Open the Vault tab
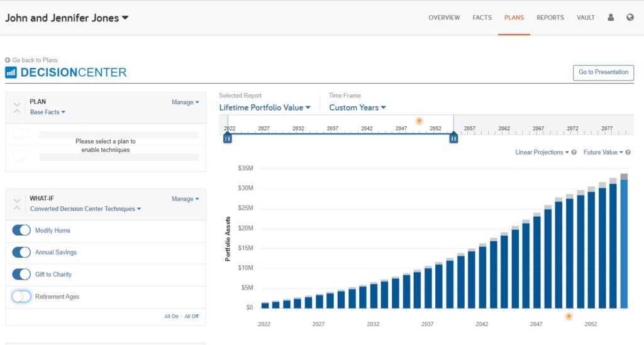This screenshot has width=644, height=345. 586,18
